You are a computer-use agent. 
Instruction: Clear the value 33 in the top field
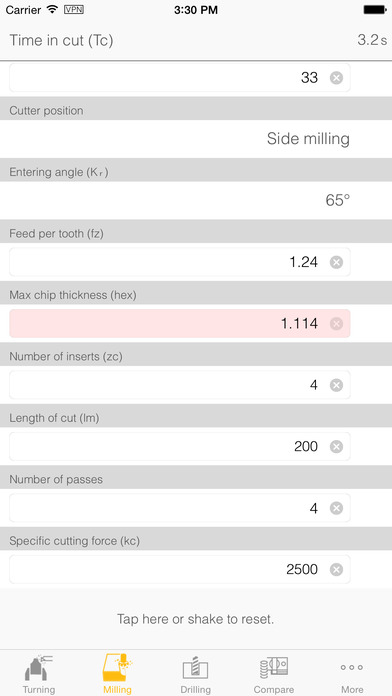337,78
